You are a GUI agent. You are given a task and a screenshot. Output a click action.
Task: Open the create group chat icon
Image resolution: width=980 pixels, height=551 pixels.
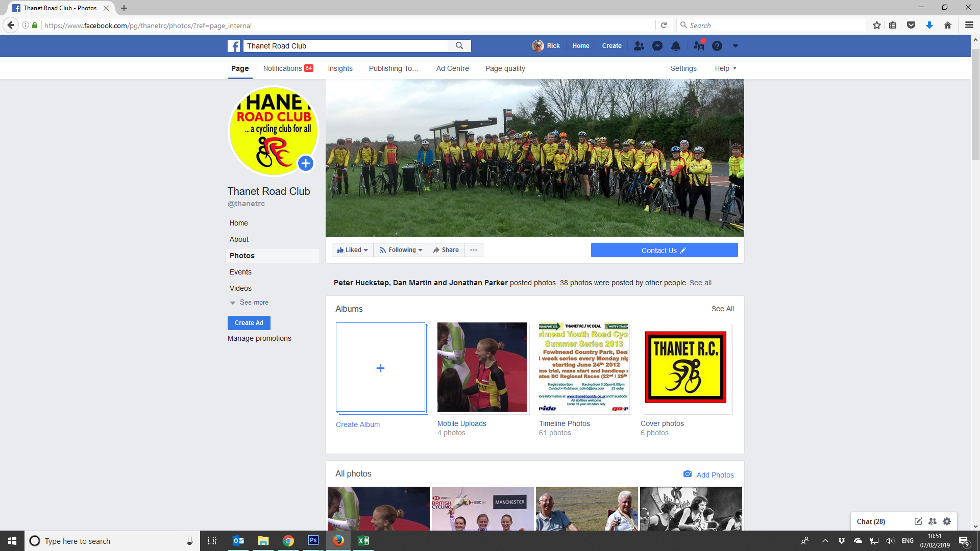point(933,521)
